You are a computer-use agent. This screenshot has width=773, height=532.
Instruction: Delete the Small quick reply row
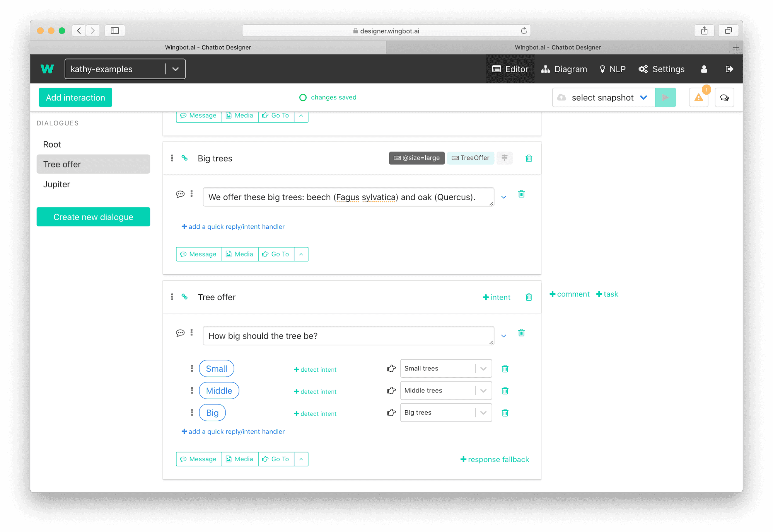point(505,369)
